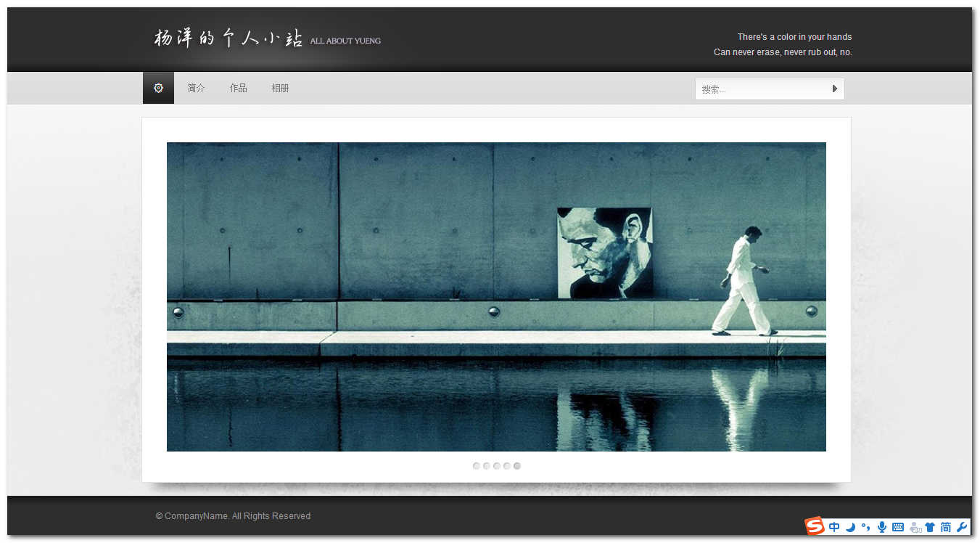The width and height of the screenshot is (980, 543).
Task: Select the fifth, darker slideshow pagination dot
Action: 517,466
